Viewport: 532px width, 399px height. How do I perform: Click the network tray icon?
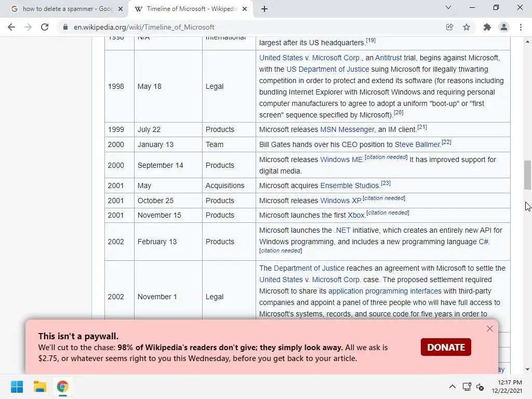pos(467,387)
